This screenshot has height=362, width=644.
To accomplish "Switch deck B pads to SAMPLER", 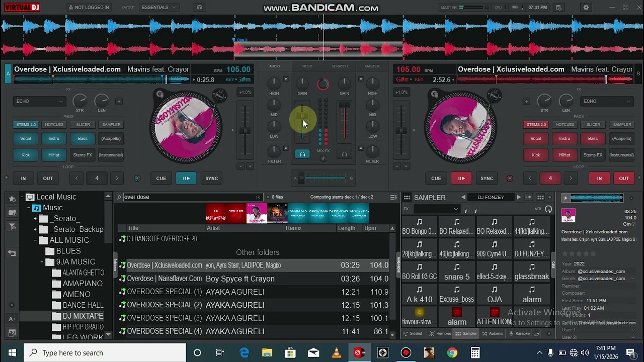I will click(x=622, y=125).
